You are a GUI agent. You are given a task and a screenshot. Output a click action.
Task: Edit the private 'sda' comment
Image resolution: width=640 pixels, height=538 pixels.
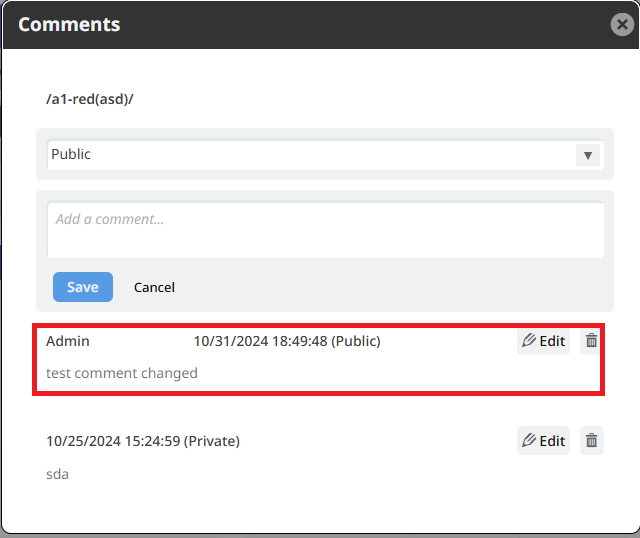click(x=543, y=440)
